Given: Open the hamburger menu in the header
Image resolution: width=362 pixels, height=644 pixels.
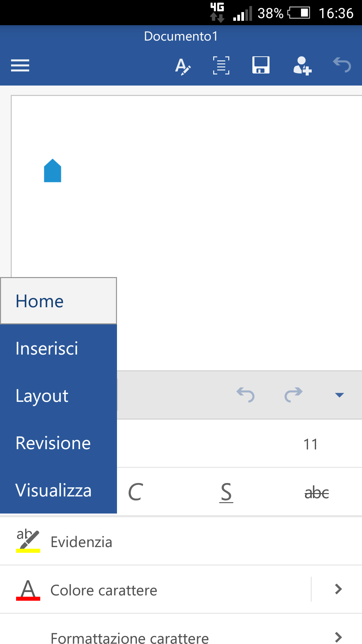Looking at the screenshot, I should coord(20,65).
